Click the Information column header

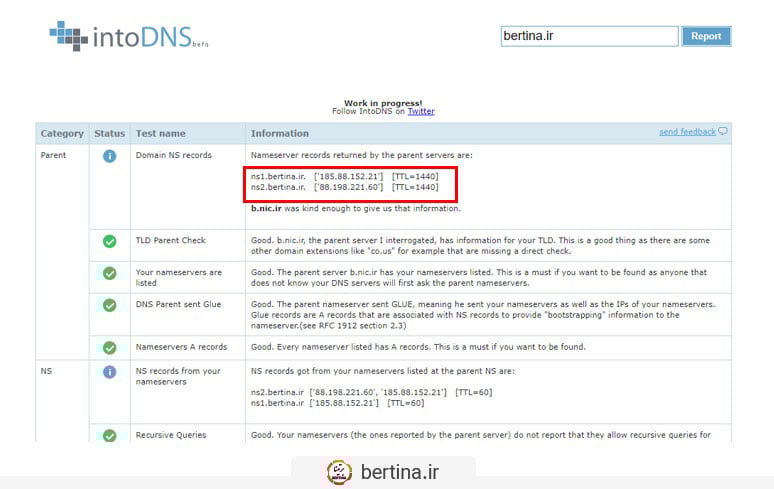coord(279,133)
